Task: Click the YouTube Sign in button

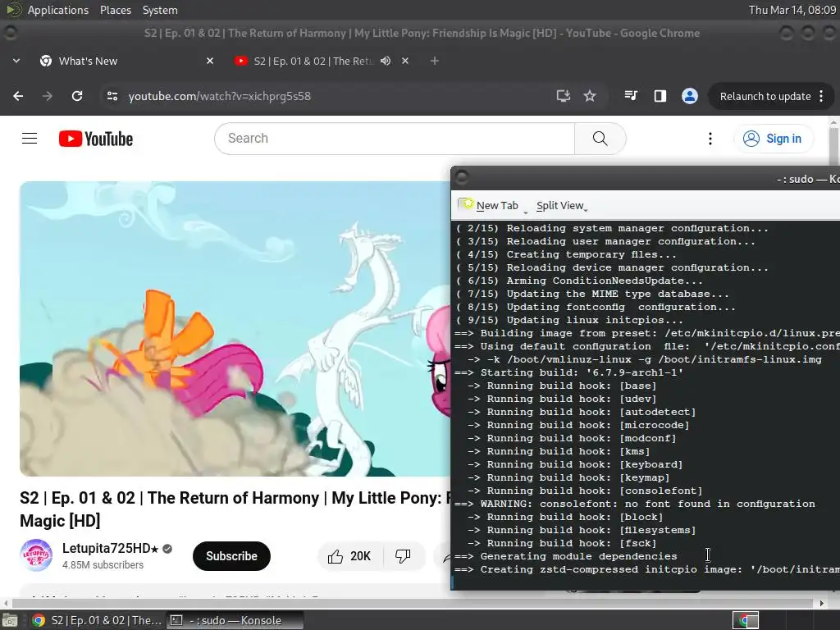Action: (x=774, y=139)
